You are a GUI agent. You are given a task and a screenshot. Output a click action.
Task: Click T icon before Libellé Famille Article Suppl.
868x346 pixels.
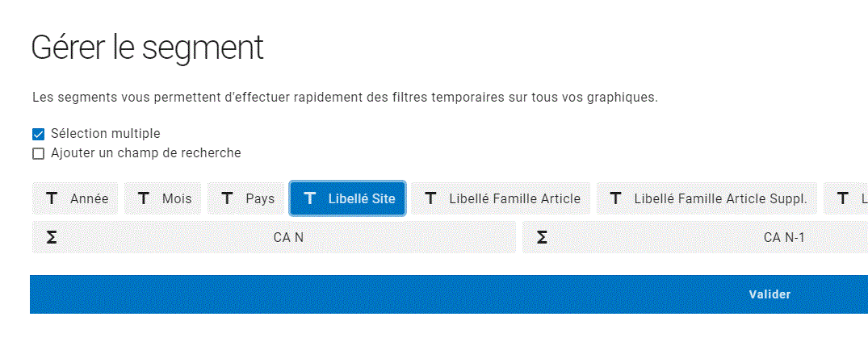pyautogui.click(x=615, y=198)
